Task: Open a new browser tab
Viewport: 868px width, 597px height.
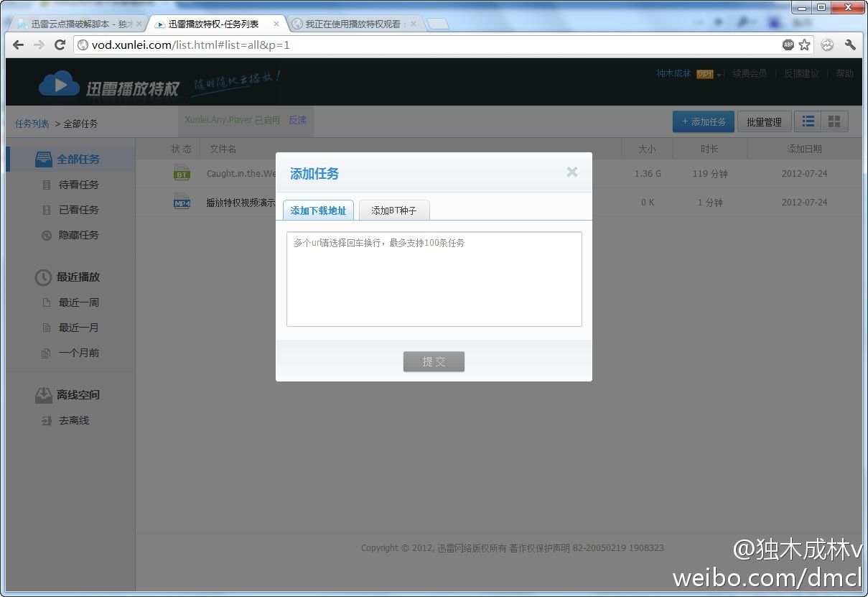Action: click(438, 24)
